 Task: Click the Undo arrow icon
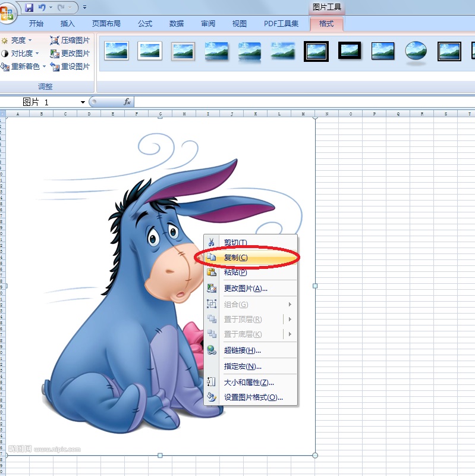click(42, 8)
